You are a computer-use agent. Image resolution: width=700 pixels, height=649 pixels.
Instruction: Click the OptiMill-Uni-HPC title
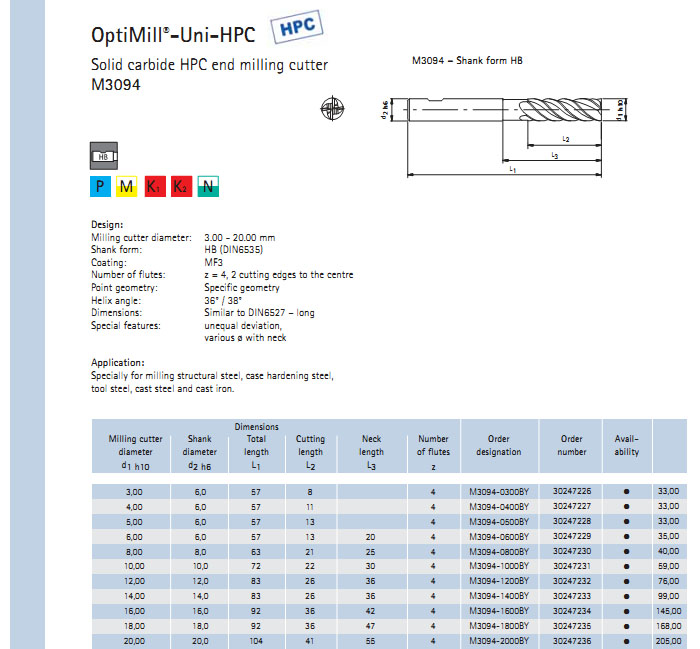[x=174, y=36]
